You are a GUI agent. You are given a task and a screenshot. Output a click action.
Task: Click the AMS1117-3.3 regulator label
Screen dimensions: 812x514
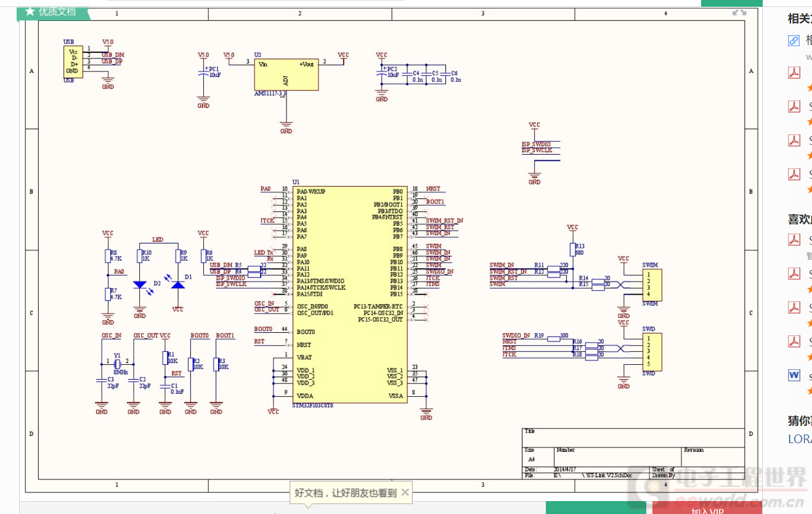(x=270, y=94)
